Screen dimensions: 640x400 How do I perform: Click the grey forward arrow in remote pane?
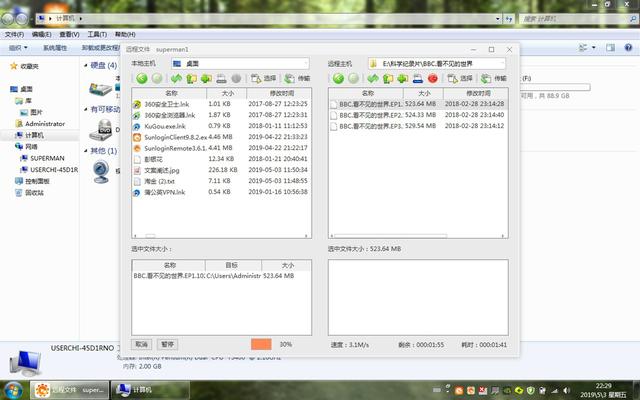pos(353,78)
